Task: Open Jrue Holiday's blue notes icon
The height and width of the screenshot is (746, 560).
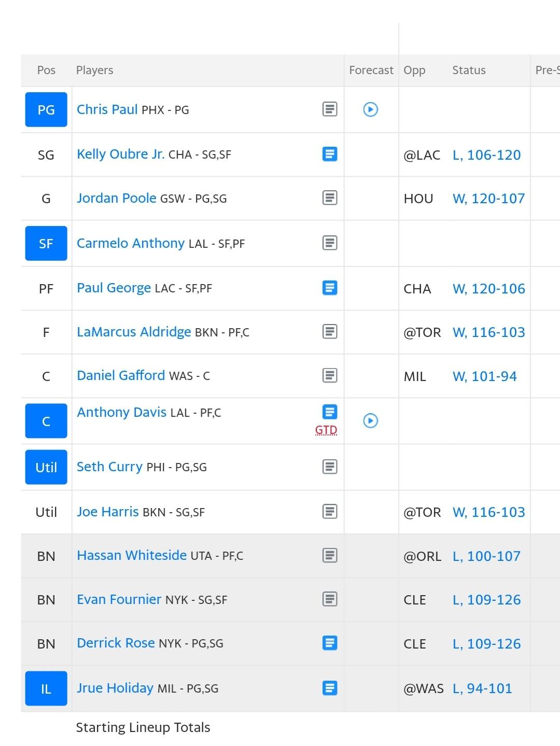Action: [330, 688]
